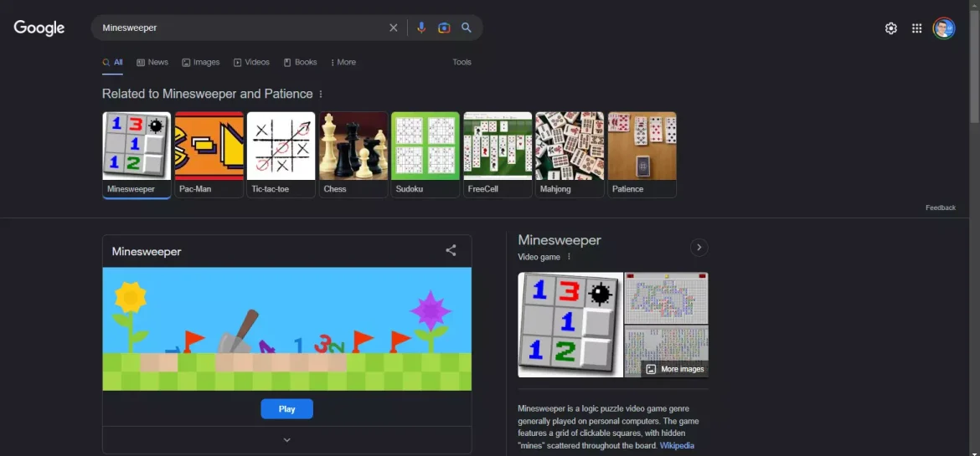Select the Minesweeper related card
The image size is (980, 456).
pyautogui.click(x=137, y=155)
